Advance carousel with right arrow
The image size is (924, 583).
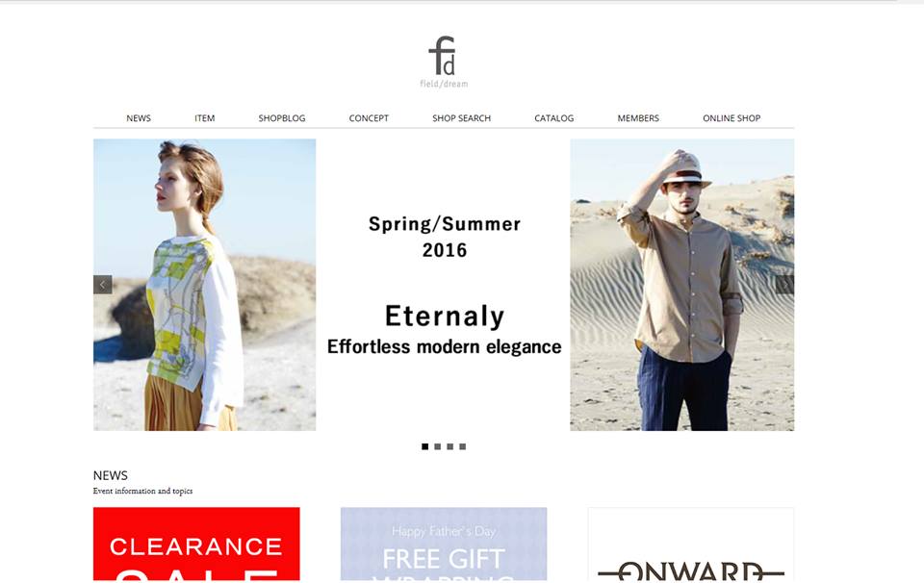[785, 285]
